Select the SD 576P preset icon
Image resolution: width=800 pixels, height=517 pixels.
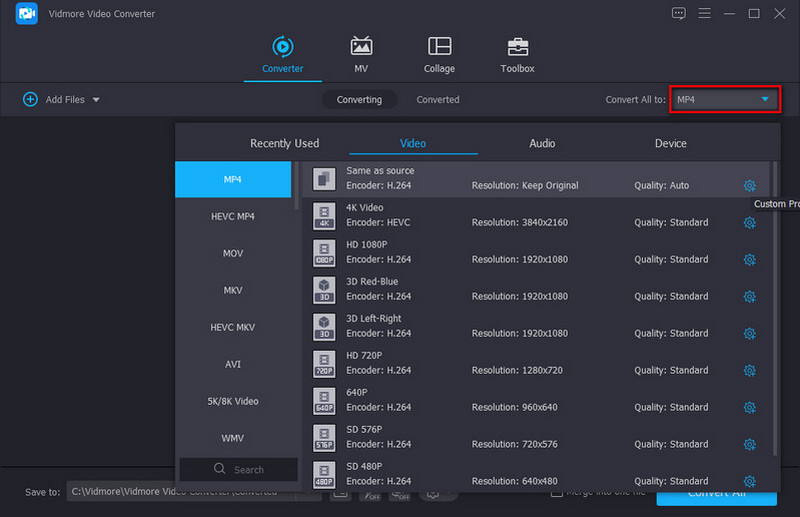(324, 438)
